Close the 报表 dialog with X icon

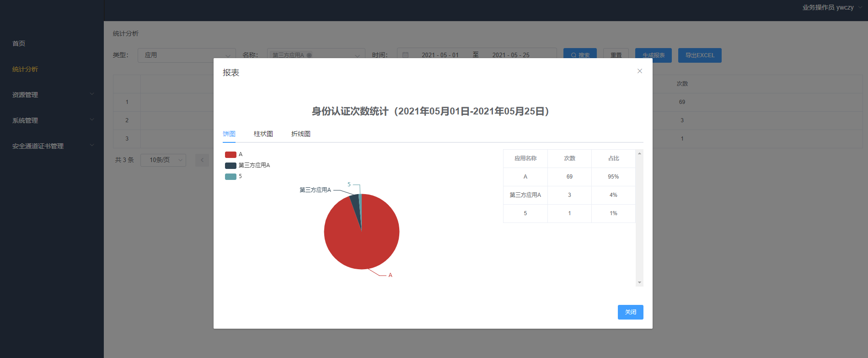pyautogui.click(x=640, y=71)
